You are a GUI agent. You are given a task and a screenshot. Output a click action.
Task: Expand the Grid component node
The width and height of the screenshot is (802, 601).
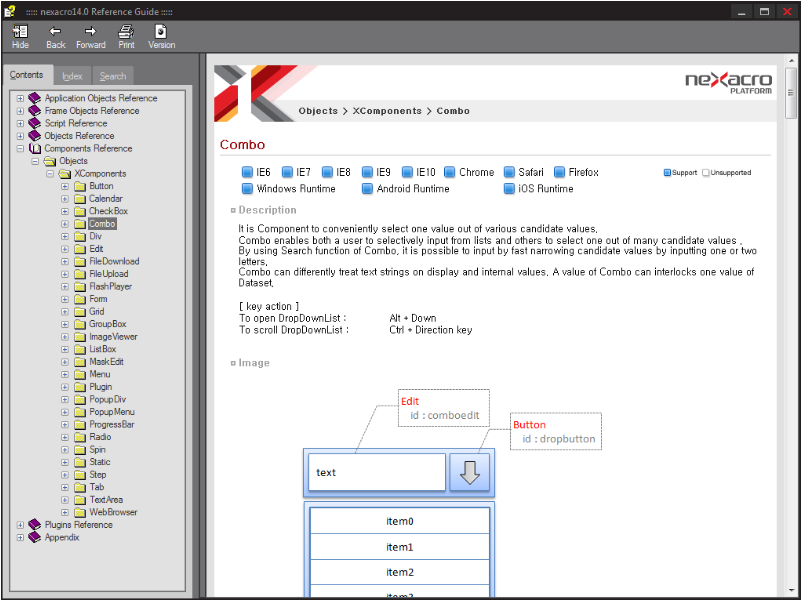click(x=65, y=312)
